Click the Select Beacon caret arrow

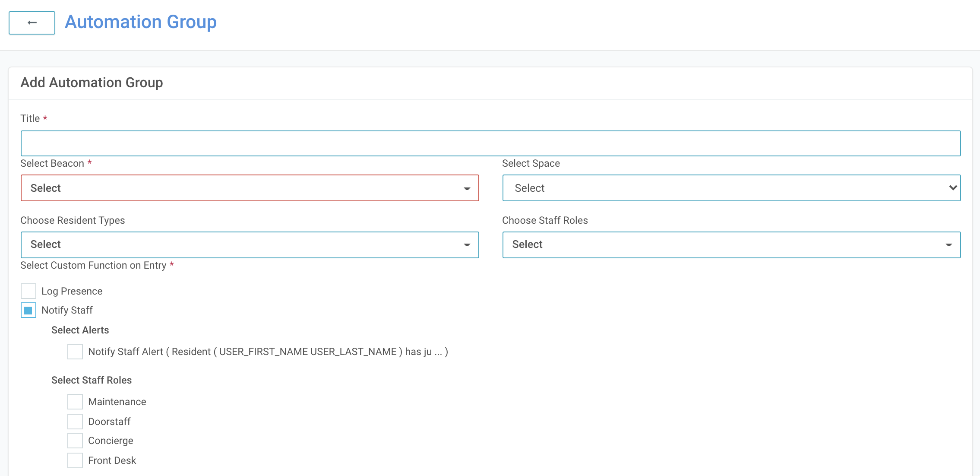pyautogui.click(x=467, y=189)
